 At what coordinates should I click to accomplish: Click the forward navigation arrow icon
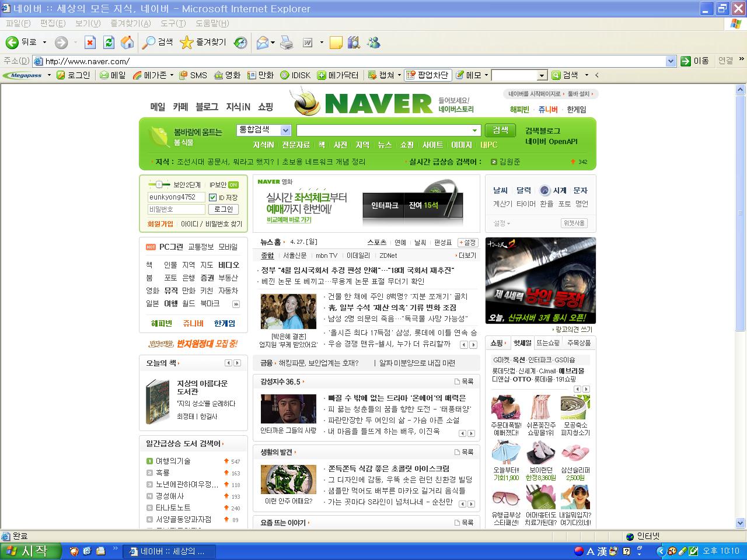point(61,42)
